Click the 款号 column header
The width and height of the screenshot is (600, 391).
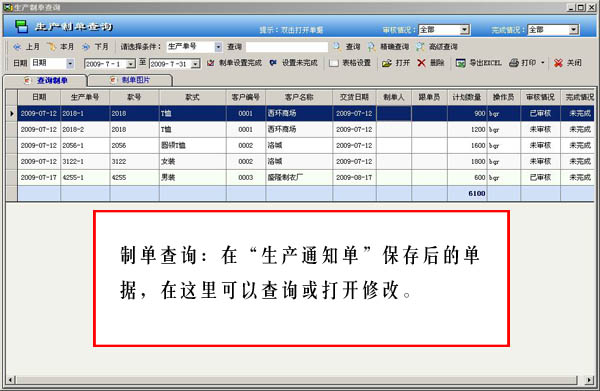tap(134, 97)
